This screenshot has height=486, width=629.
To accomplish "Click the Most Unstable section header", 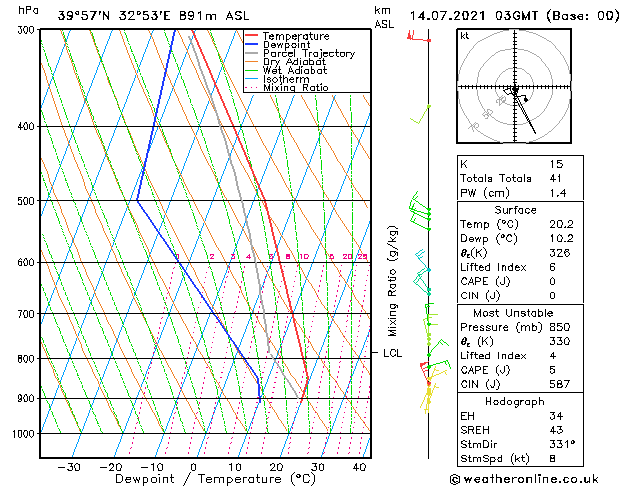I will 515,312.
